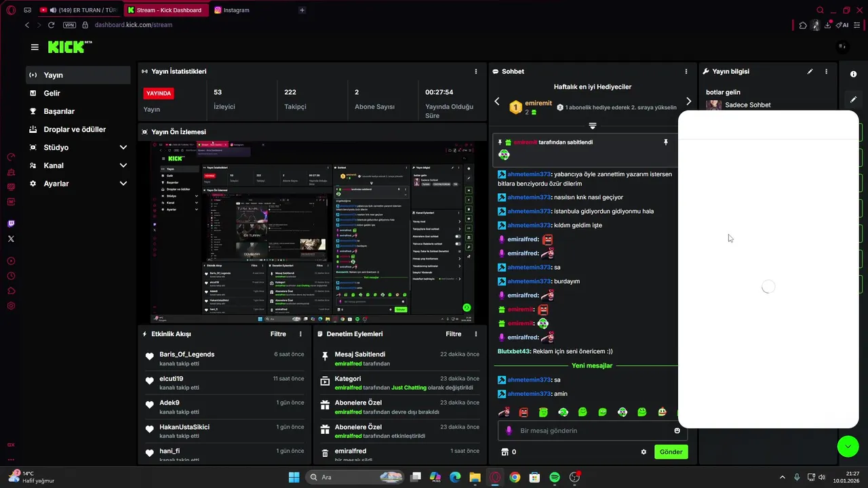Toggle the browser VPN badge
The width and height of the screenshot is (868, 488).
point(69,25)
